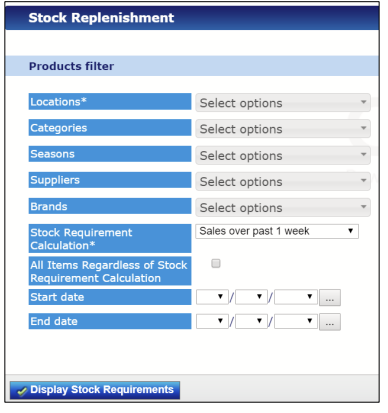Screen dimensions: 388x413
Task: Expand the Brands select options dropdown
Action: click(283, 207)
